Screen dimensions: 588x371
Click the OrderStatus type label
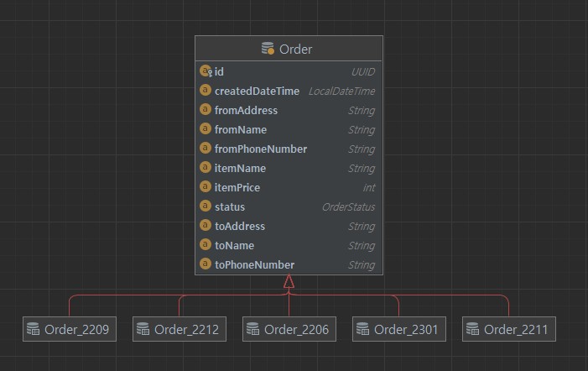pyautogui.click(x=348, y=206)
